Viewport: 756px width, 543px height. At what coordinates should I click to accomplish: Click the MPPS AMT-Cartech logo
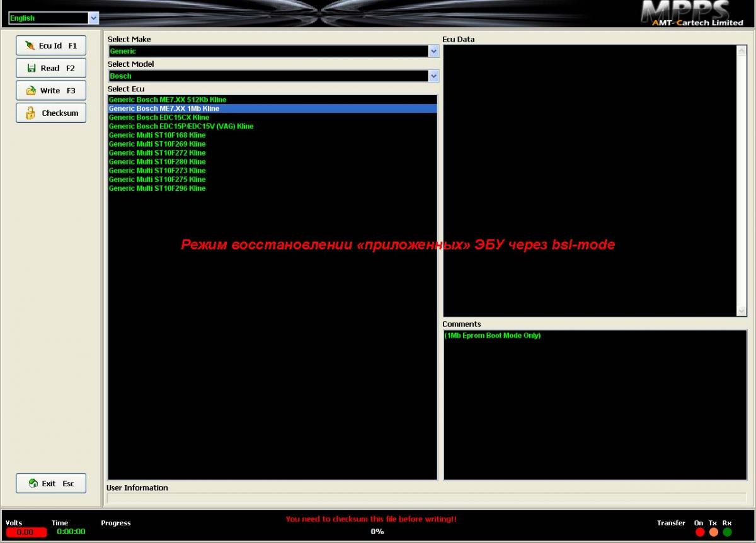[692, 13]
